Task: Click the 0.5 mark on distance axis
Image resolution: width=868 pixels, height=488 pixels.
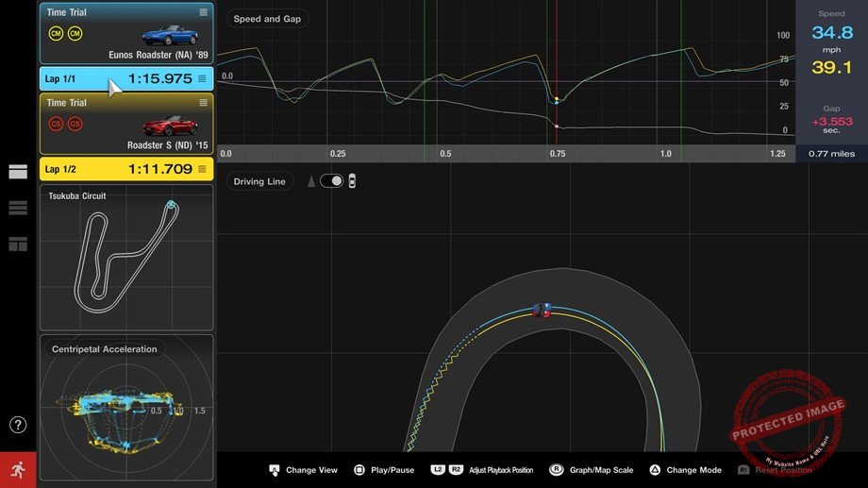Action: 445,154
